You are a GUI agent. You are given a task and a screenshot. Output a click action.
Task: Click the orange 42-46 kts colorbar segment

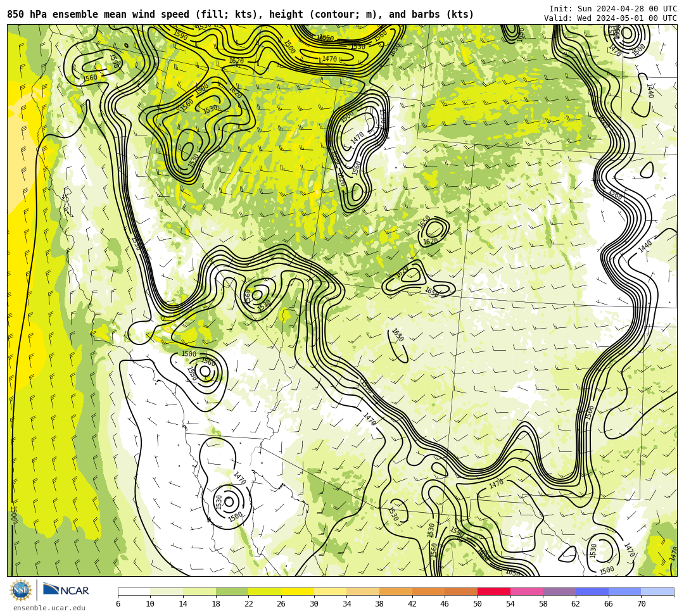[428, 591]
